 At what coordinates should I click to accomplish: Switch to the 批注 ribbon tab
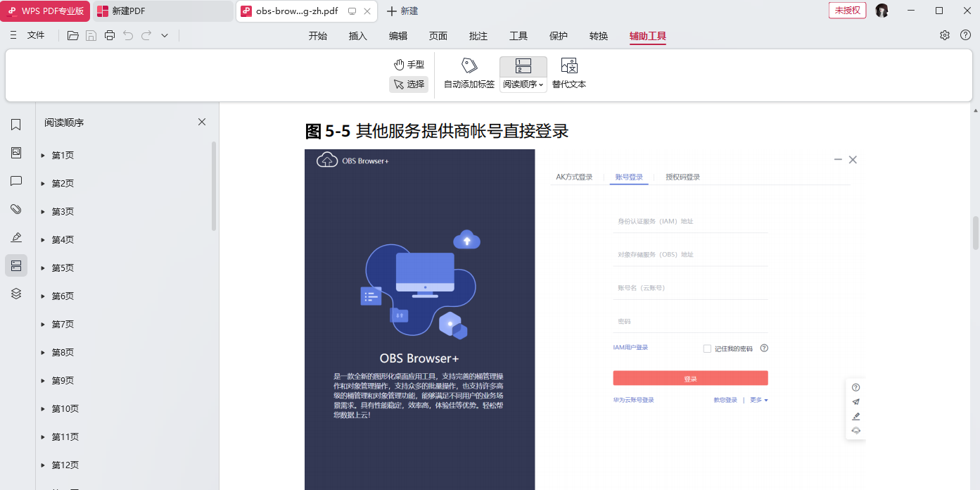click(x=478, y=36)
